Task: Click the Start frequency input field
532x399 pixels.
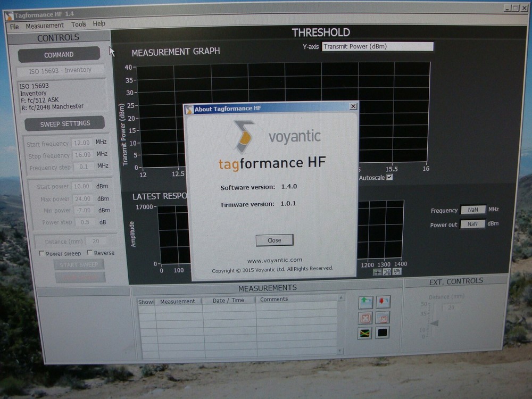Action: pyautogui.click(x=82, y=143)
